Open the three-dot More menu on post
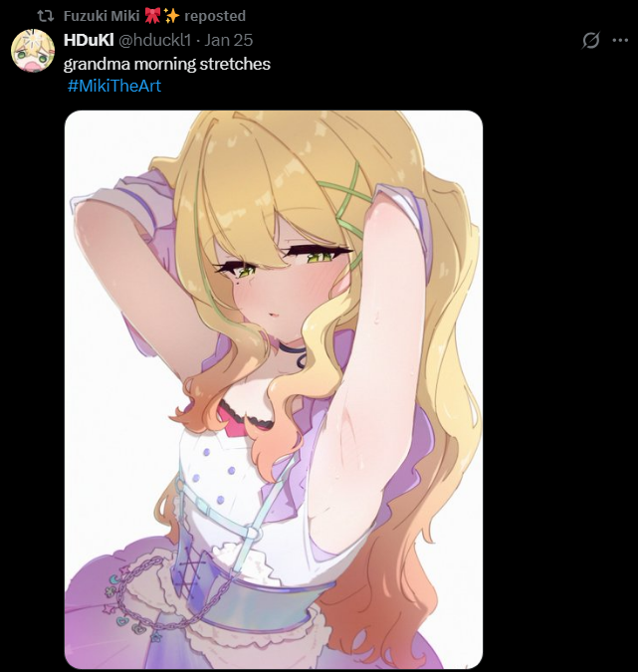Screen dimensions: 638x672 click(x=620, y=40)
